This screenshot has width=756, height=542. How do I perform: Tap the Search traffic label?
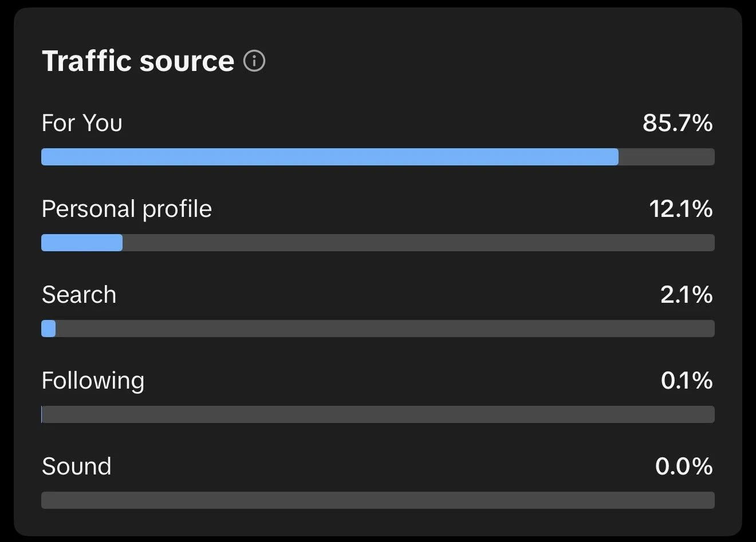pyautogui.click(x=79, y=295)
